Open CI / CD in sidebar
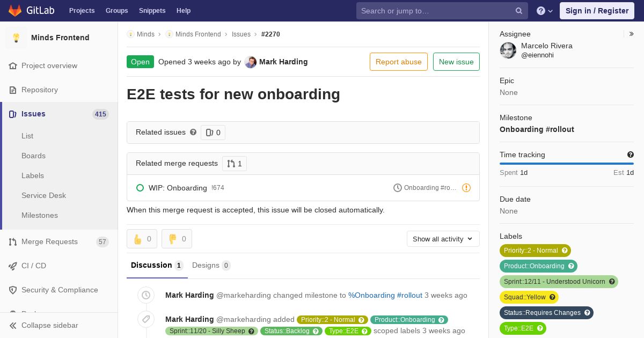Screen dimensions: 644x338 [x=34, y=266]
